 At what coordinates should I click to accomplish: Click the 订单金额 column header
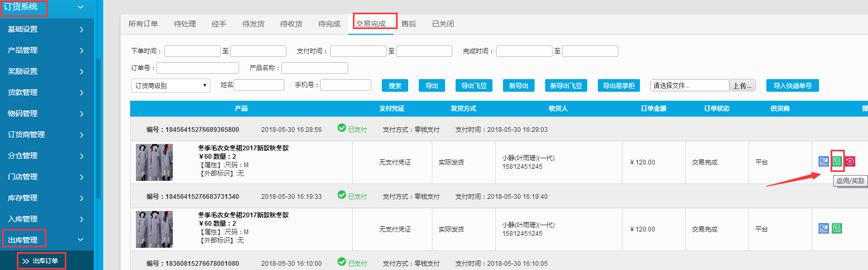coord(654,109)
